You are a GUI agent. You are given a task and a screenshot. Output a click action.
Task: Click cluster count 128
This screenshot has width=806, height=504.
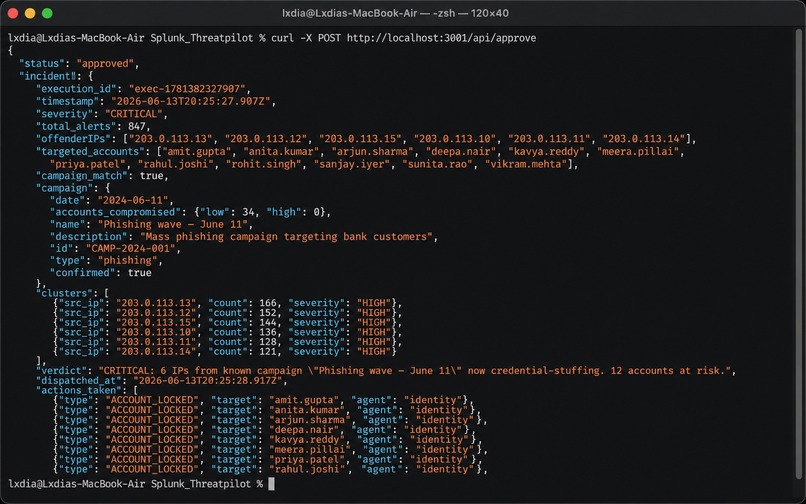point(268,342)
